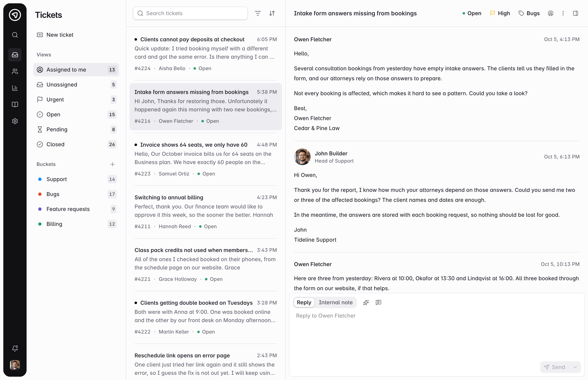Open the canned responses icon in reply box
The image size is (588, 380).
378,302
